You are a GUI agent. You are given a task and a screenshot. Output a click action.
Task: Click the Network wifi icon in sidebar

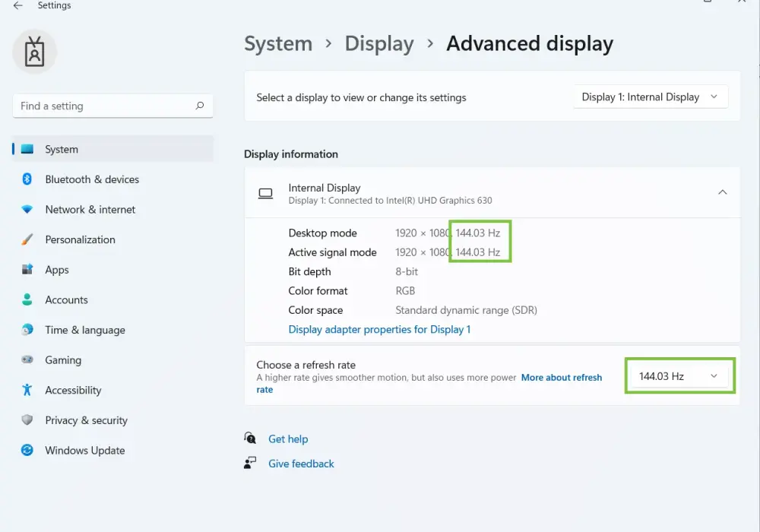pos(27,209)
